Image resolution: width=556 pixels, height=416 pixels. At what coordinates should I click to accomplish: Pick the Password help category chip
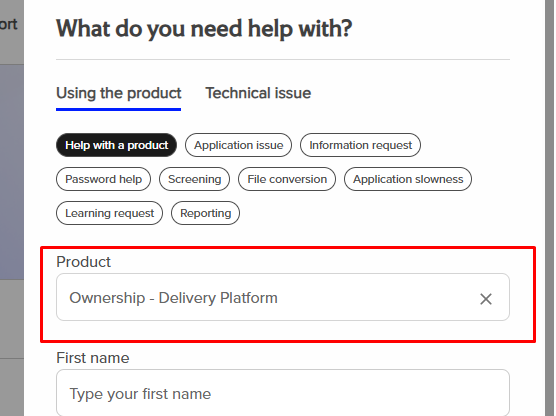click(103, 179)
